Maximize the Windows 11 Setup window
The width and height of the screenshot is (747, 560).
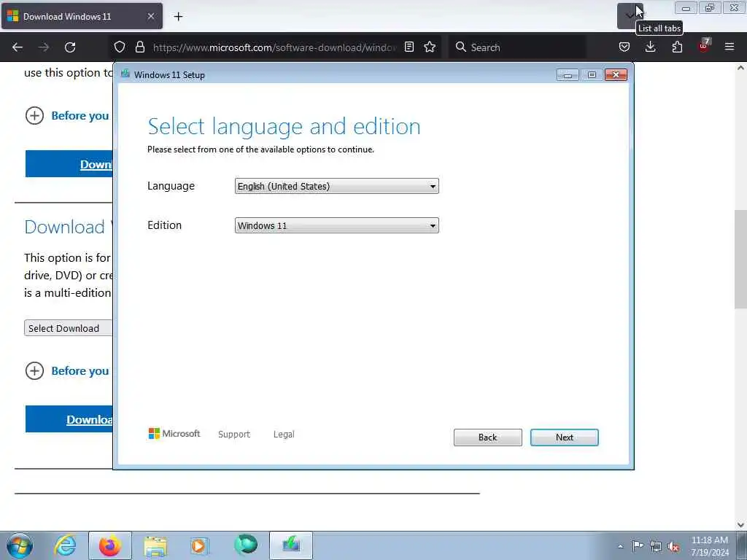[592, 75]
